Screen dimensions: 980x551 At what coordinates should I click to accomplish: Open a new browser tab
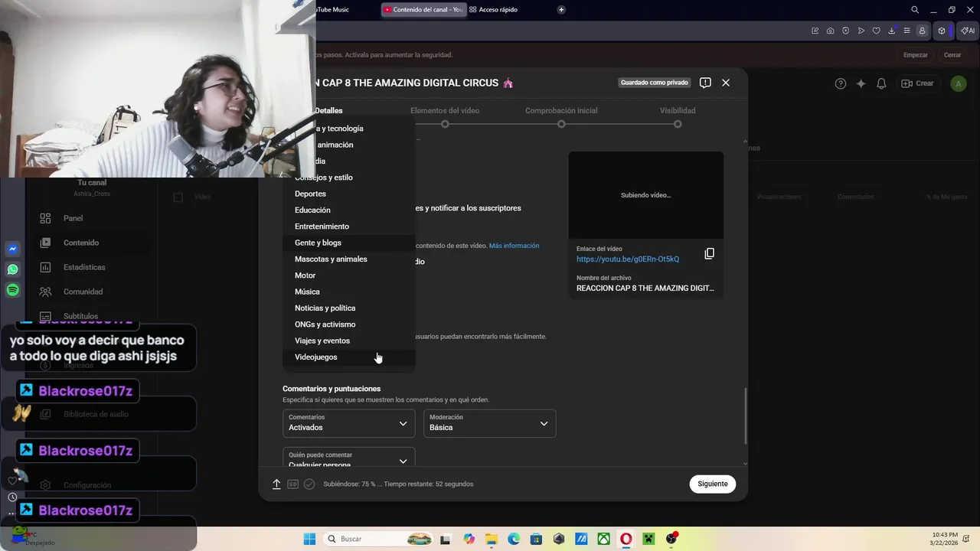561,10
